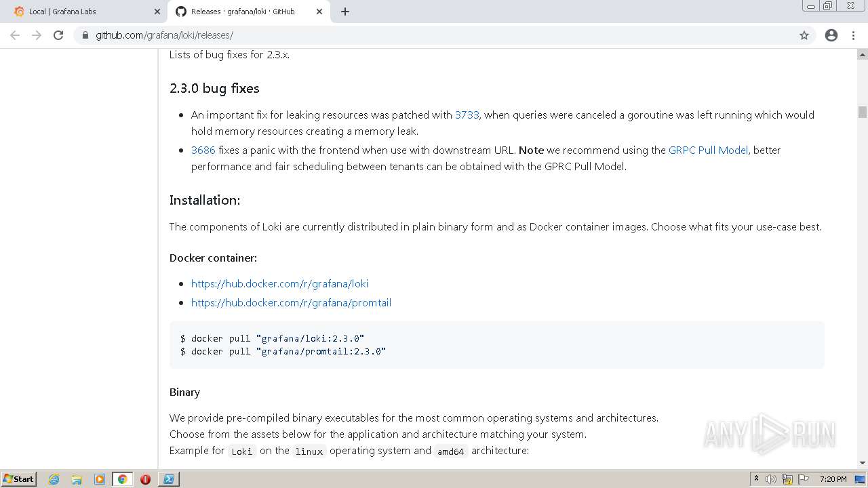
Task: Click the 'Installation:' heading
Action: pos(205,200)
